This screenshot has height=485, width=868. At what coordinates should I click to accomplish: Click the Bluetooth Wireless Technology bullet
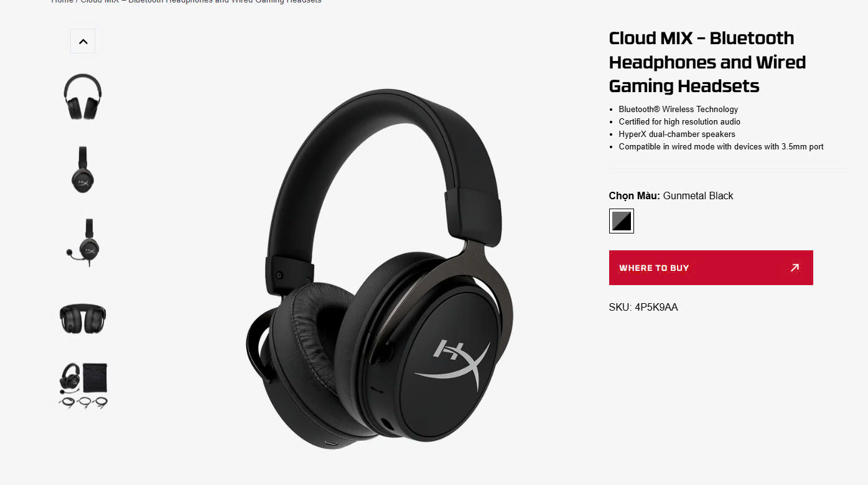678,109
